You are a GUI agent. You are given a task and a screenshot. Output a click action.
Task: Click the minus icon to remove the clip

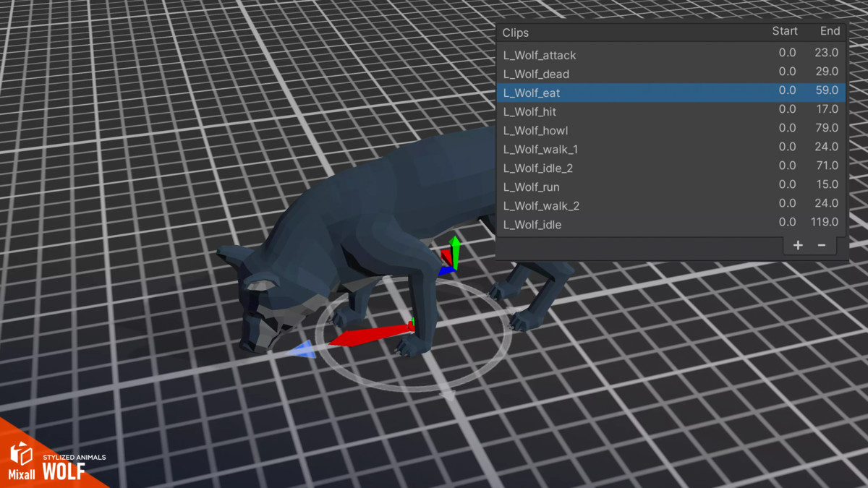coord(822,245)
